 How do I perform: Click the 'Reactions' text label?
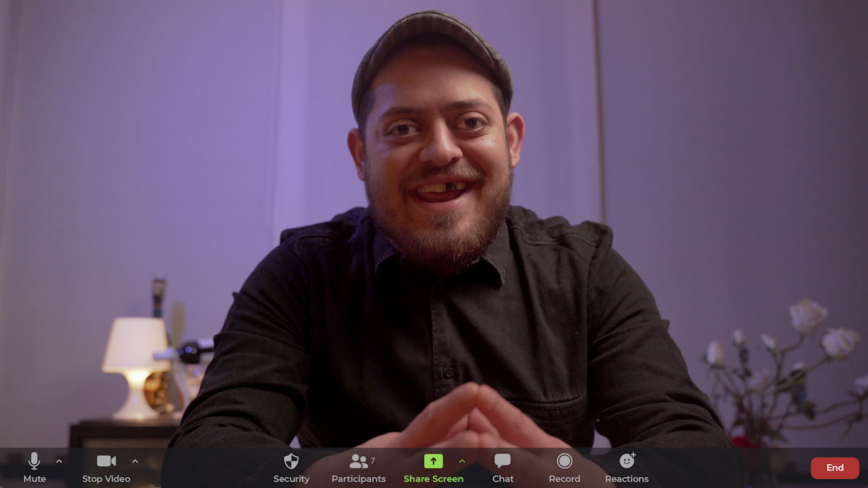(627, 479)
